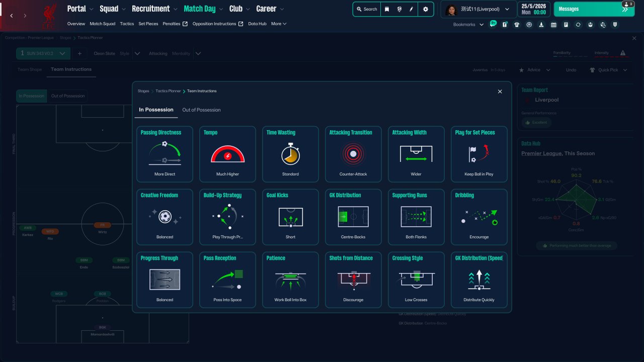The height and width of the screenshot is (362, 644).
Task: Click the refresh arrows icon in bookmarks bar
Action: click(x=578, y=25)
